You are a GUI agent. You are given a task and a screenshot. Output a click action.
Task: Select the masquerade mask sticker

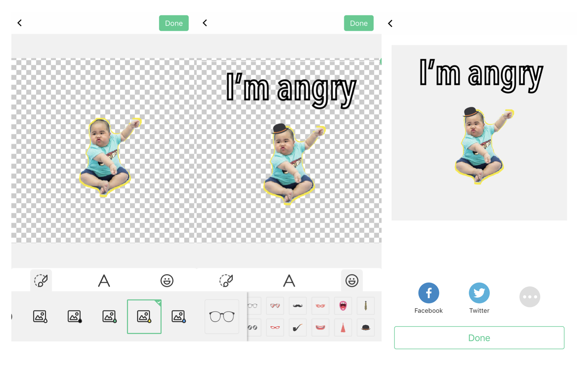pos(320,306)
